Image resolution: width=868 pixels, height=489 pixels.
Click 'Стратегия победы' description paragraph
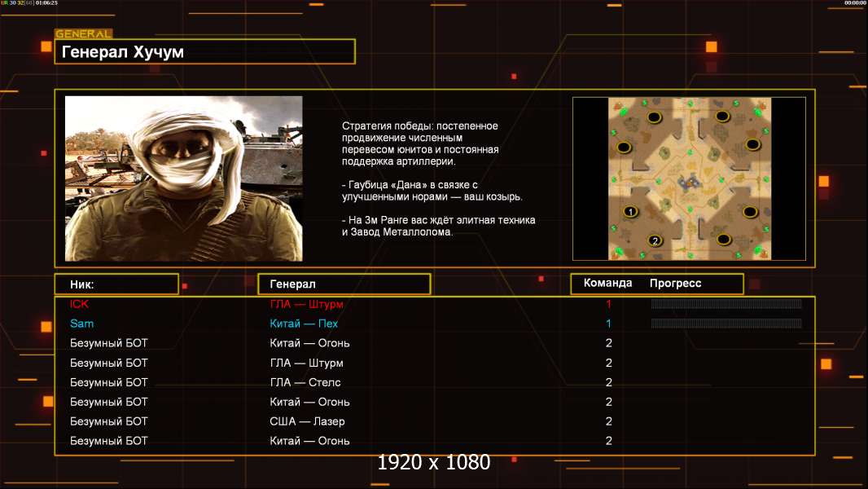pos(420,143)
